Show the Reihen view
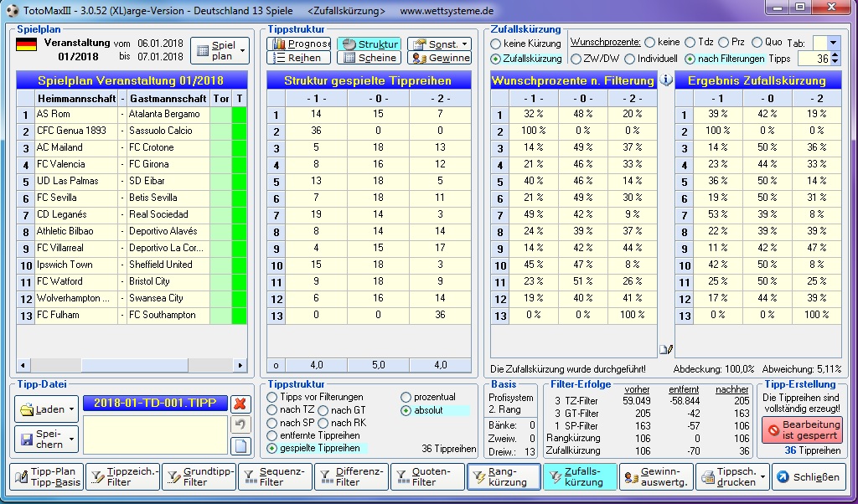The image size is (858, 504). [x=299, y=58]
